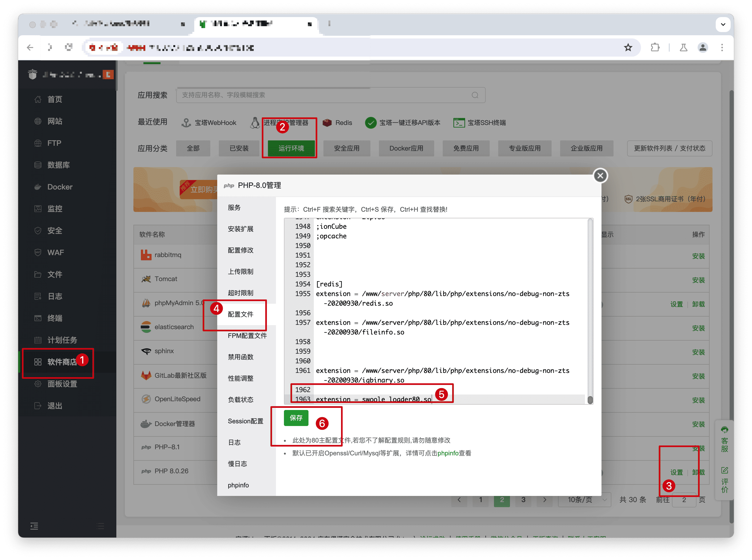
Task: Open the phpinfo link in hint text
Action: (448, 453)
